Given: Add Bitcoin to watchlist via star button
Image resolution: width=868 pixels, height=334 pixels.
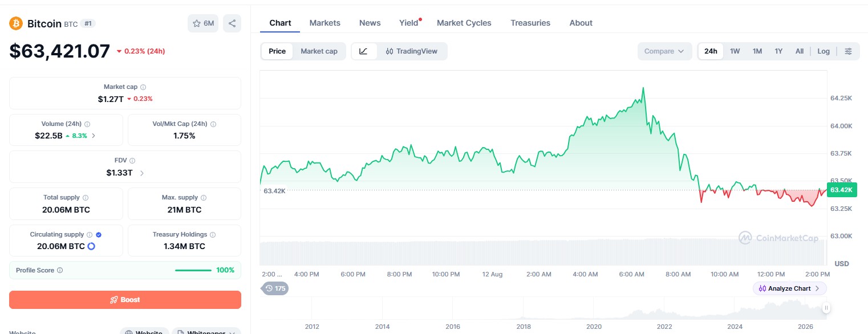Looking at the screenshot, I should (203, 23).
